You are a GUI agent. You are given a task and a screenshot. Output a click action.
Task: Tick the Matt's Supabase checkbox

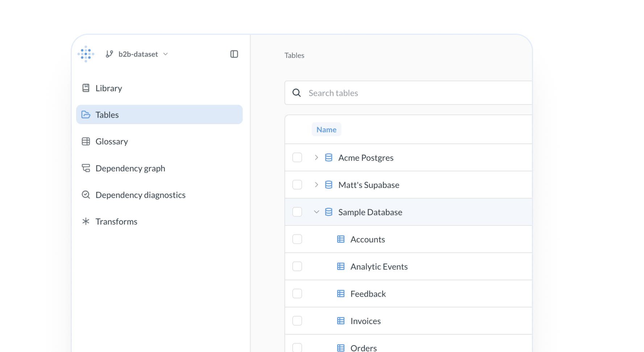[297, 185]
